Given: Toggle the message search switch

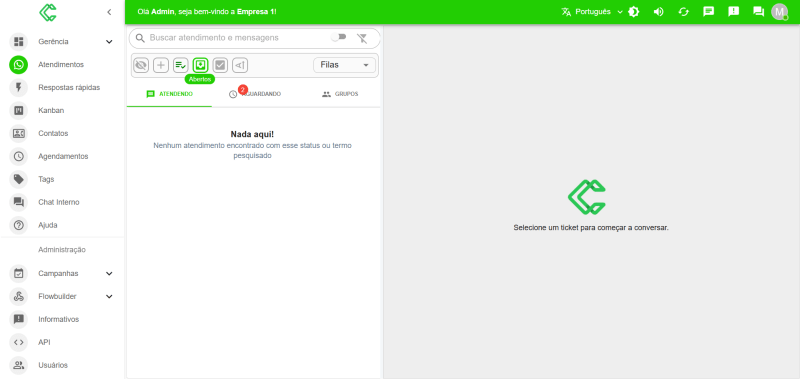Looking at the screenshot, I should pos(338,37).
